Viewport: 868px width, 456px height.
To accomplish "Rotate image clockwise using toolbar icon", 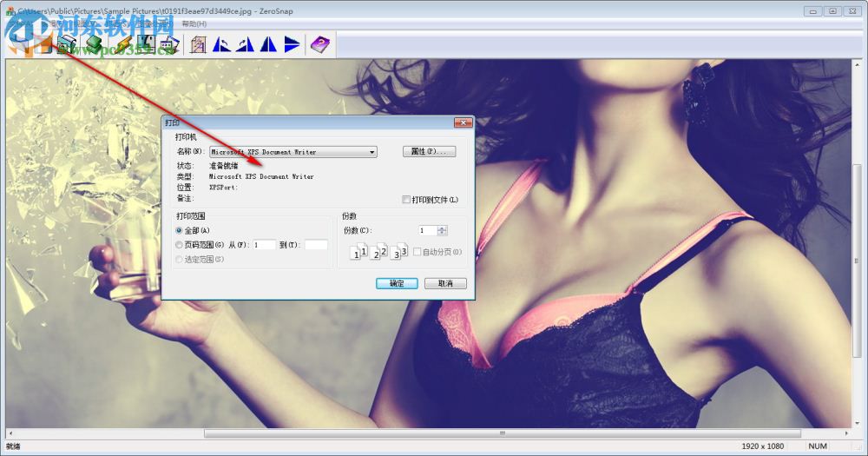I will coord(245,44).
